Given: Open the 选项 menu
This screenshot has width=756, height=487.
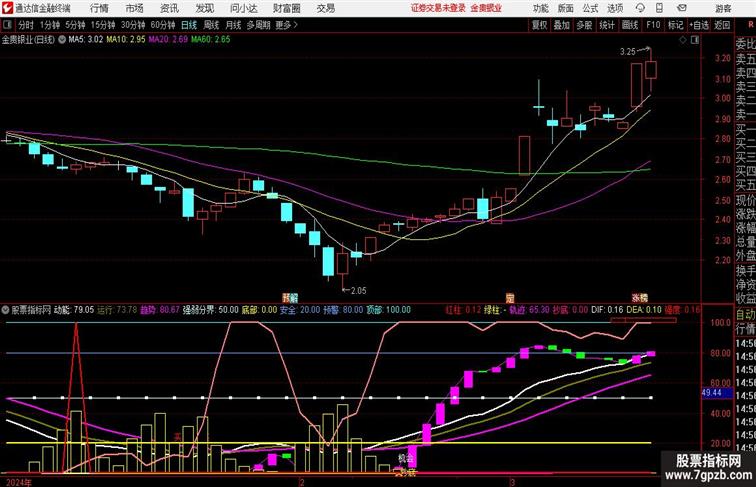Looking at the screenshot, I should (615, 8).
